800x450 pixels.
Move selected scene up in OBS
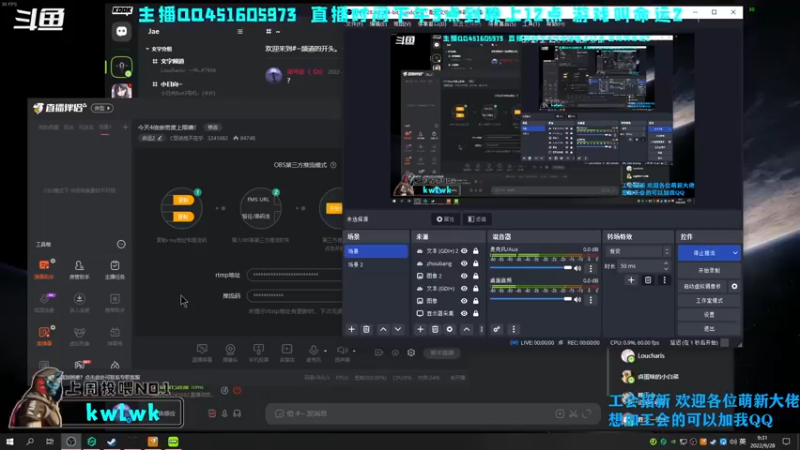pyautogui.click(x=383, y=330)
